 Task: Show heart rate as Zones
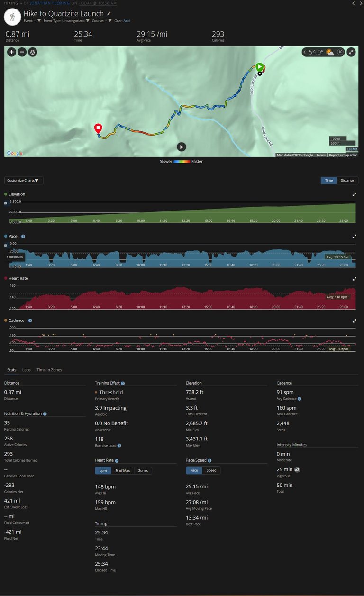pyautogui.click(x=143, y=470)
